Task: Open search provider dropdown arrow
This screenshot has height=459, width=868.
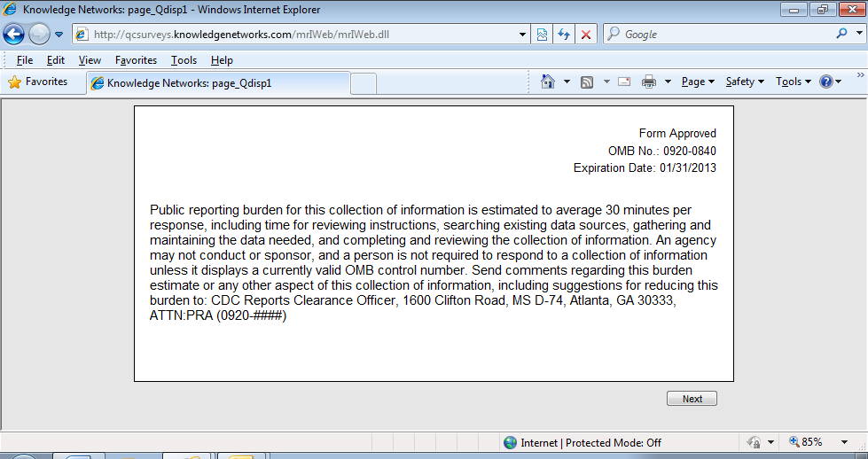Action: pyautogui.click(x=859, y=33)
